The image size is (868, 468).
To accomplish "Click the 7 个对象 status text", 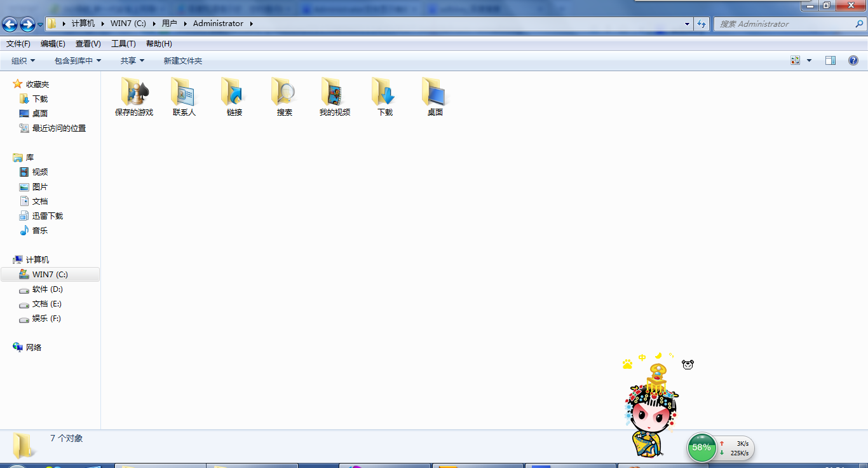I will pyautogui.click(x=67, y=439).
